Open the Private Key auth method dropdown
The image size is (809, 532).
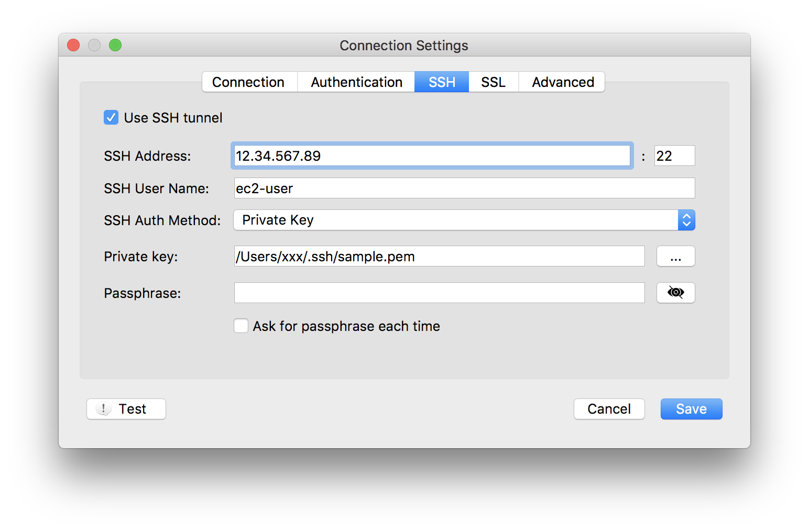coord(456,220)
